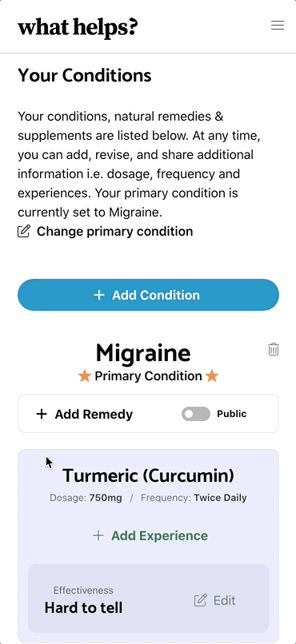Click the plus icon next to Add Remedy
Viewport: 296px width, 644px height.
(42, 414)
